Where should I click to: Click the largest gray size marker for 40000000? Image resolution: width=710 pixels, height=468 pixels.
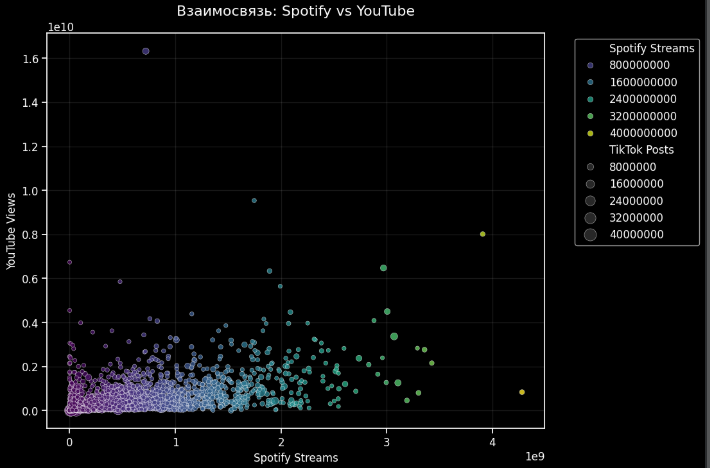(590, 235)
